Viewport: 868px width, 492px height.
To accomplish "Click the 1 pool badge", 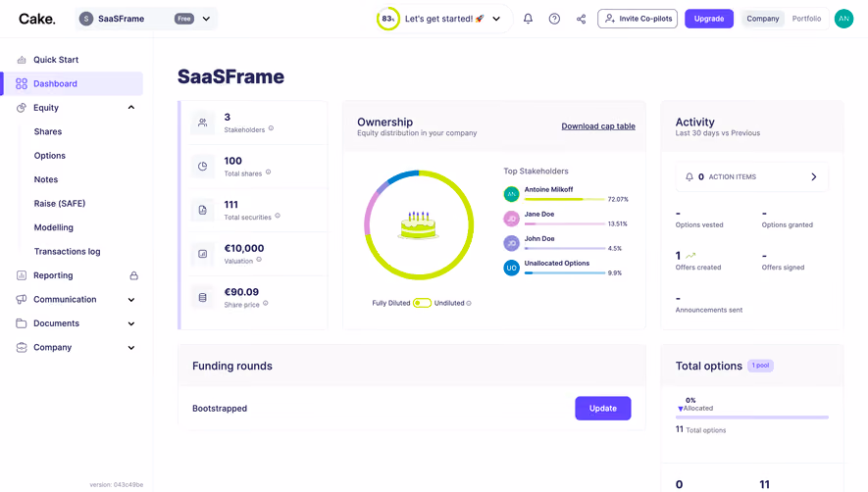I will pos(761,366).
